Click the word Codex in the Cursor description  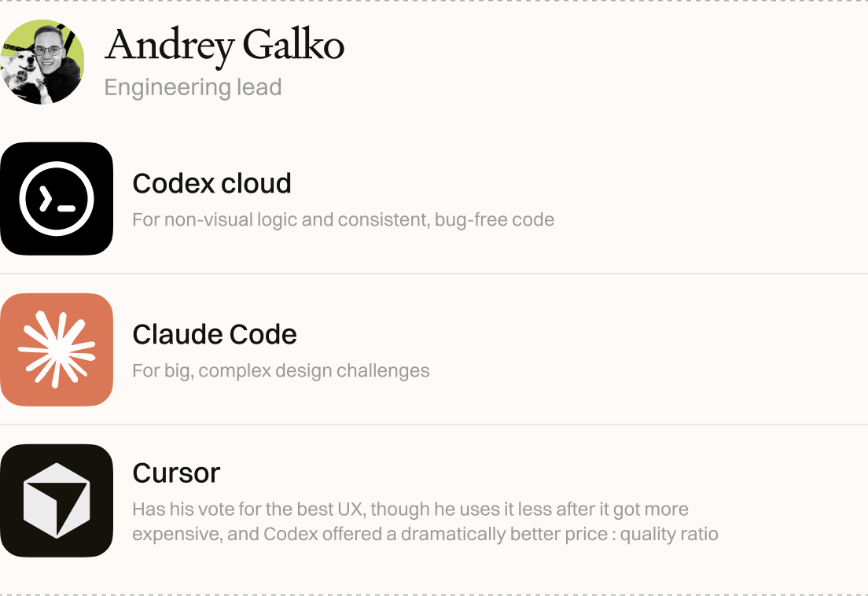pyautogui.click(x=291, y=535)
